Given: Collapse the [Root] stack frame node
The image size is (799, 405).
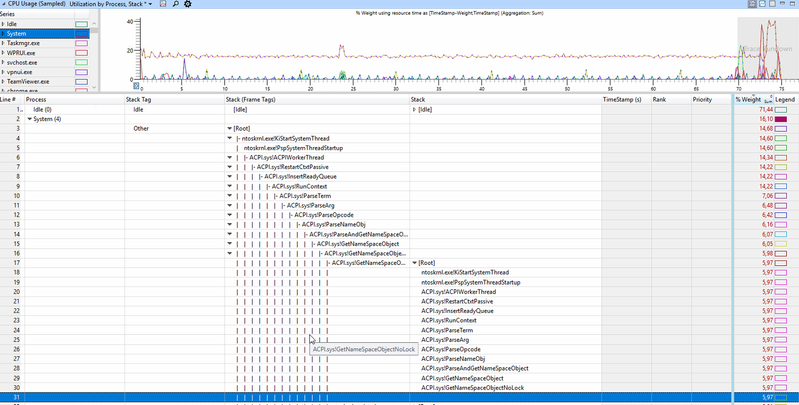Looking at the screenshot, I should point(229,129).
